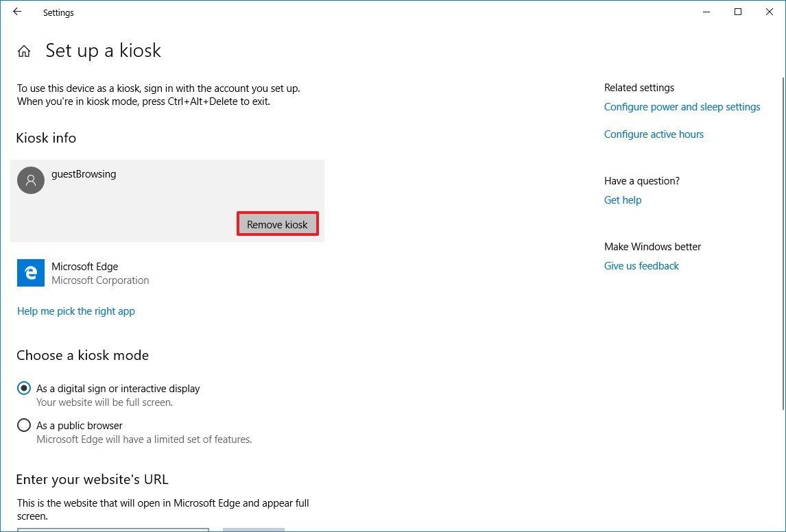Click the Settings window title text
786x532 pixels.
coord(58,12)
